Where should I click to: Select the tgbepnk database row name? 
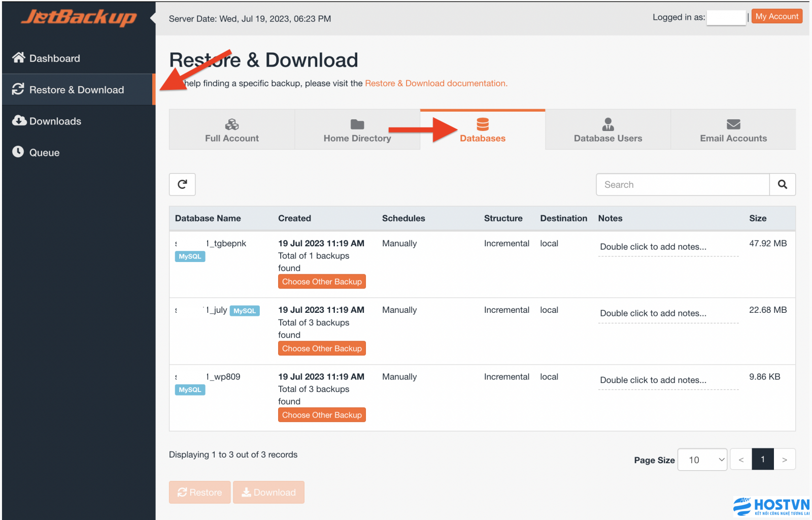tap(211, 243)
